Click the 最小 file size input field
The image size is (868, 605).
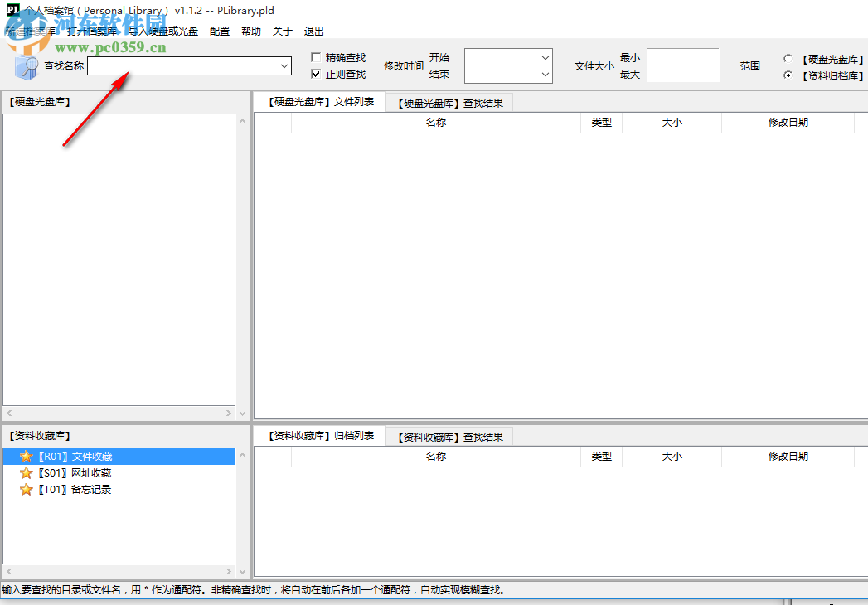click(682, 58)
